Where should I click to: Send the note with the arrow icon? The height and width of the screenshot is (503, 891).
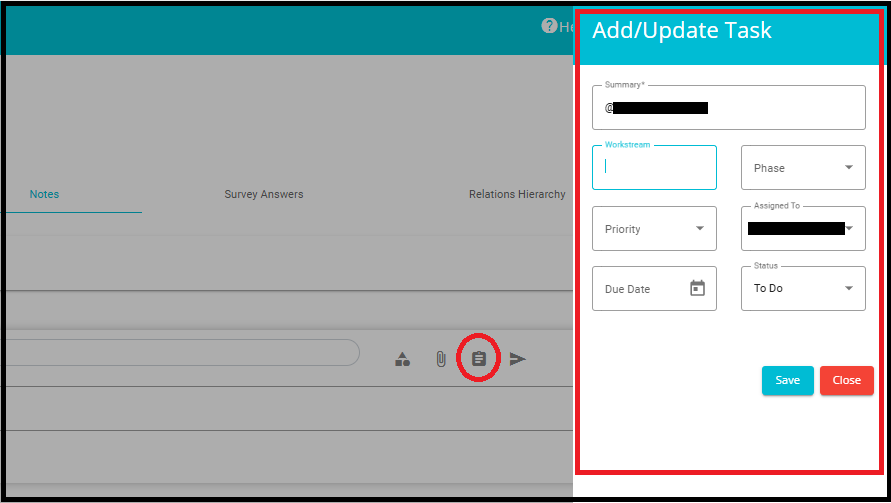[518, 359]
